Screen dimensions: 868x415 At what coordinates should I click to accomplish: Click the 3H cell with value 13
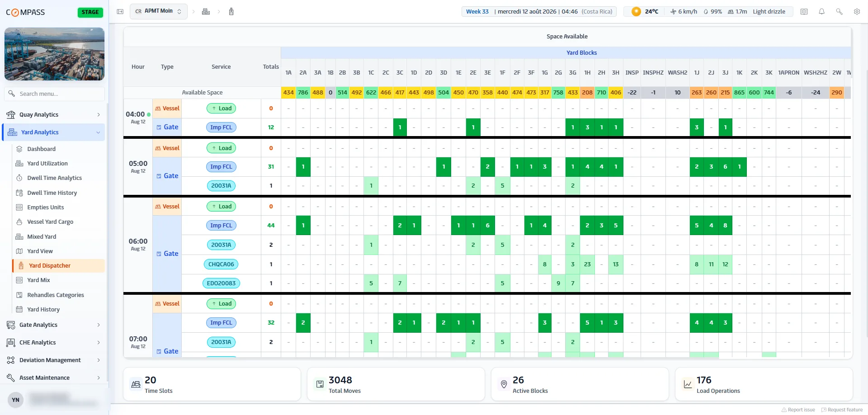[616, 264]
